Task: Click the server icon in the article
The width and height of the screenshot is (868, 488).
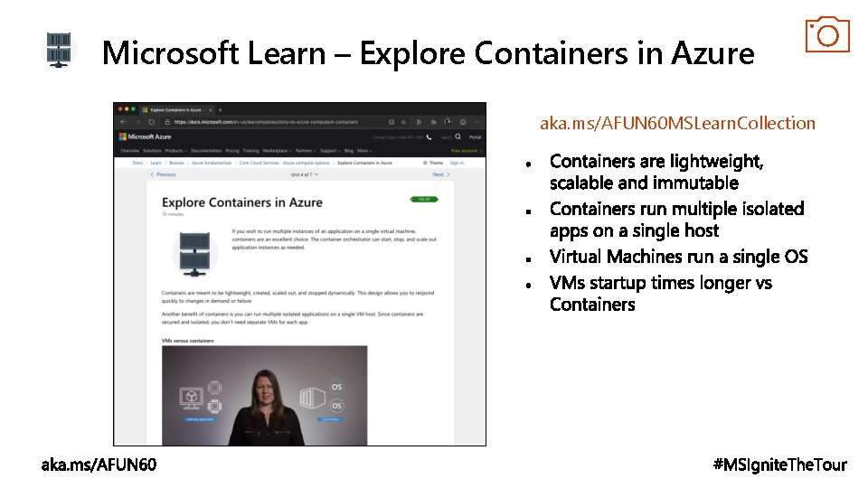Action: coord(194,253)
